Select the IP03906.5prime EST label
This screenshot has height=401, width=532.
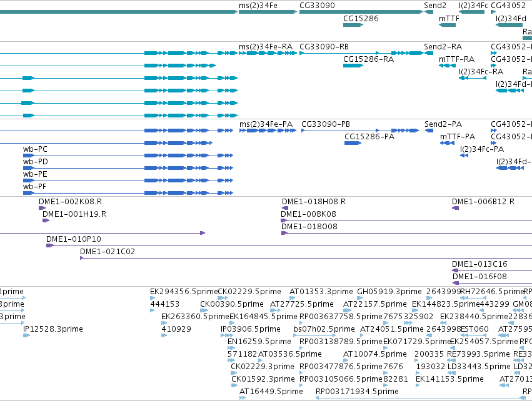pyautogui.click(x=251, y=329)
